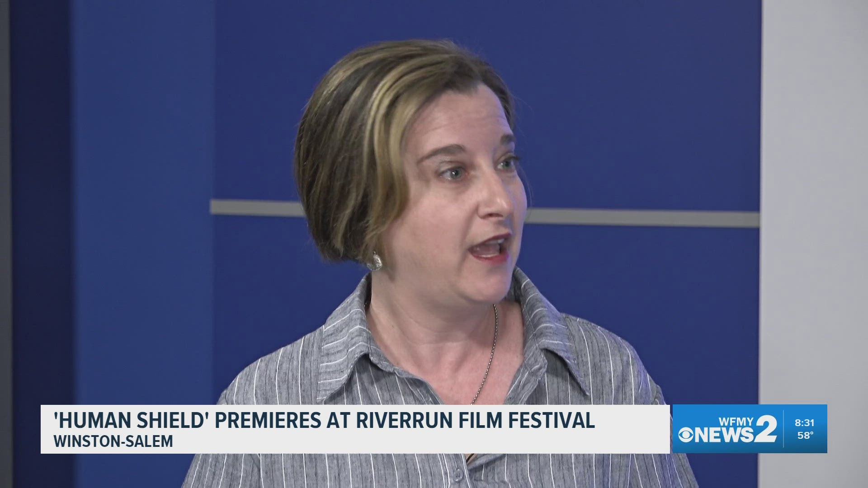Image resolution: width=868 pixels, height=488 pixels.
Task: Click the 8:31 time display
Action: click(x=804, y=423)
